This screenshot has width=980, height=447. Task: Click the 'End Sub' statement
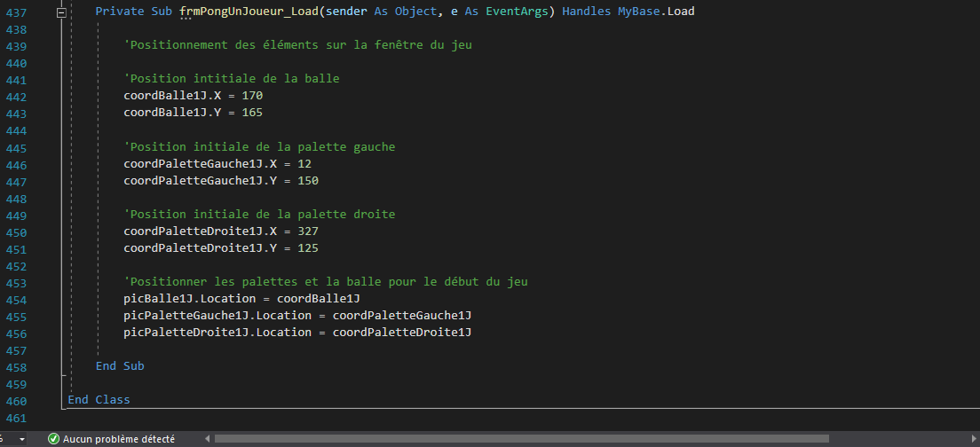(x=120, y=366)
